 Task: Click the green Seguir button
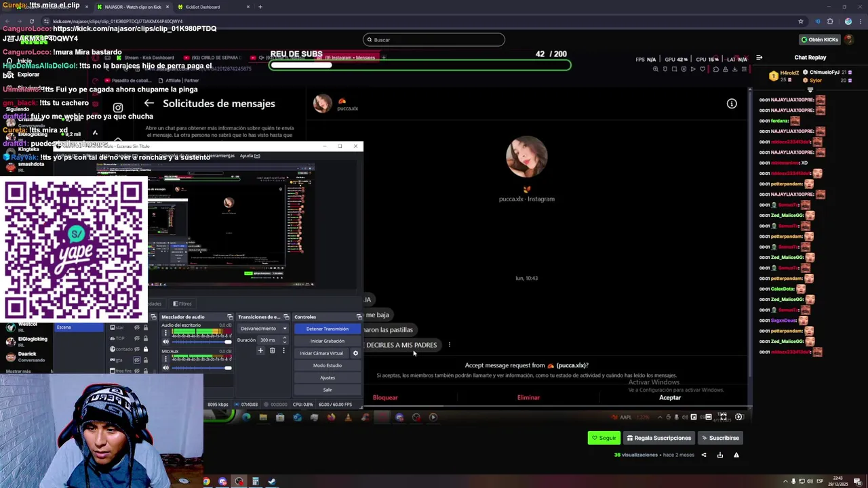604,438
